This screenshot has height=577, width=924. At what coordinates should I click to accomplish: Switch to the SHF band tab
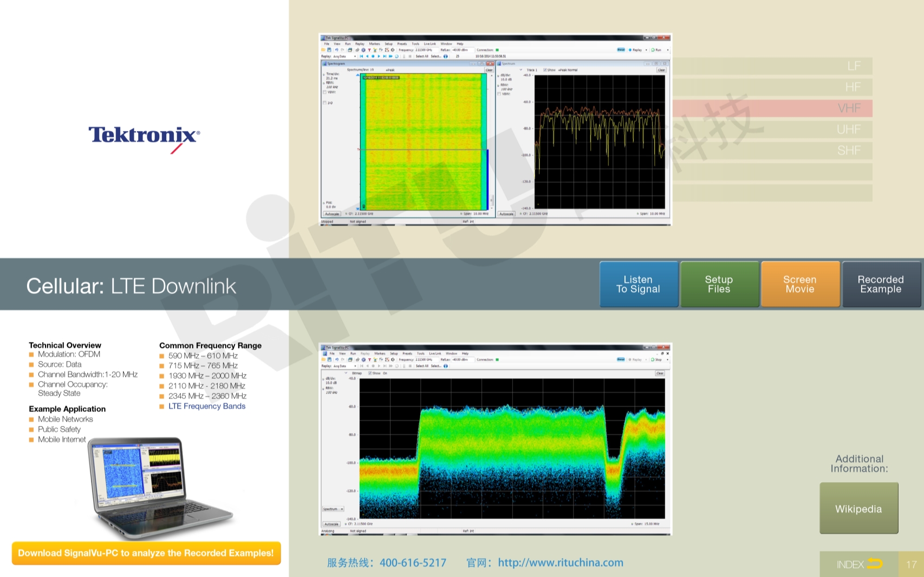pos(848,150)
